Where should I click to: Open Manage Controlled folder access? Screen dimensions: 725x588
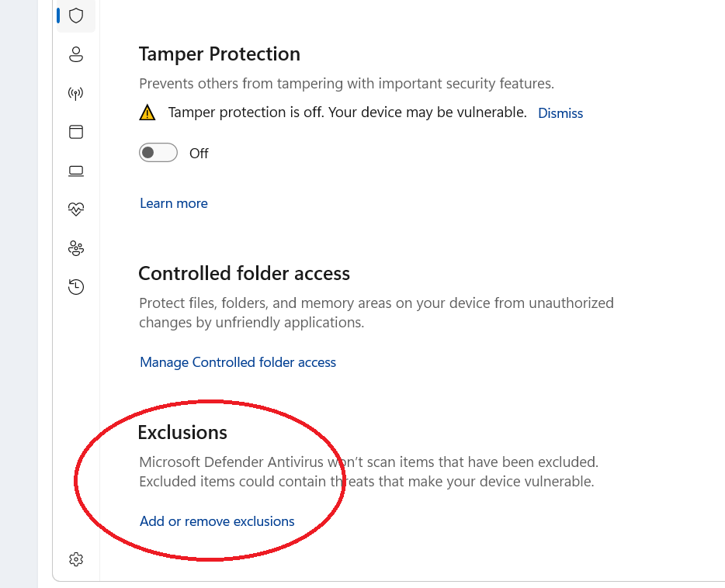(x=238, y=362)
